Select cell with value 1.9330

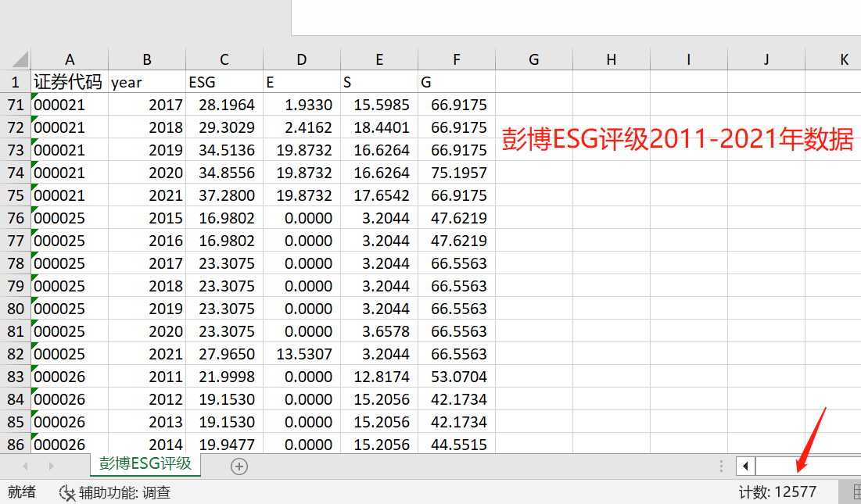(302, 104)
